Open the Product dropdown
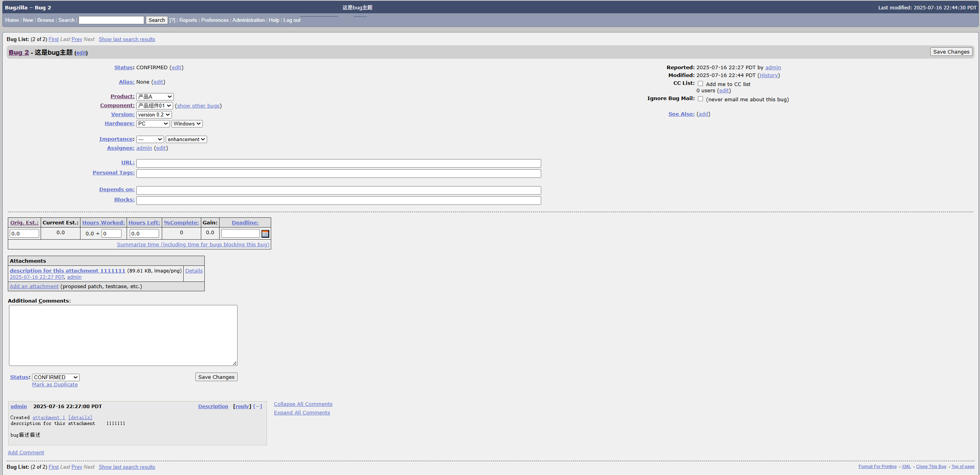The image size is (980, 475). [155, 97]
